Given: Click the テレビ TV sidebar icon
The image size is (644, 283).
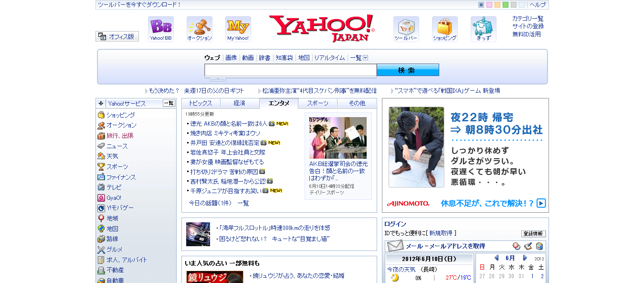Looking at the screenshot, I should click(x=101, y=187).
